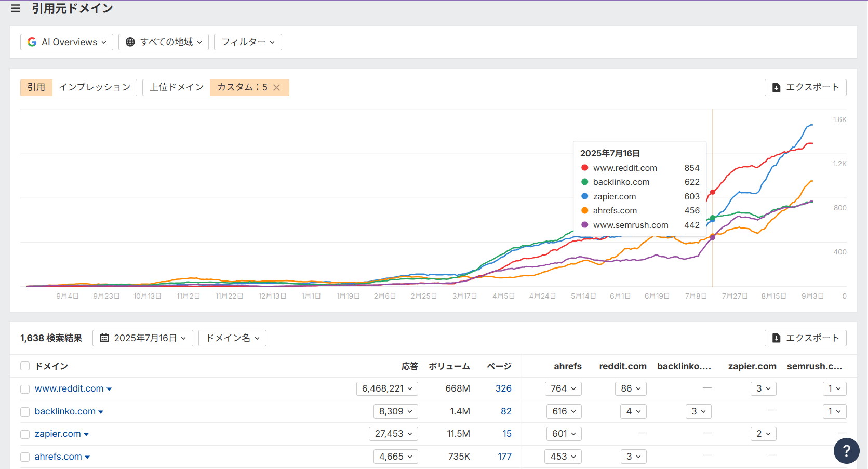The height and width of the screenshot is (469, 868).
Task: Click the globe icon beside すべての地域
Action: [130, 42]
